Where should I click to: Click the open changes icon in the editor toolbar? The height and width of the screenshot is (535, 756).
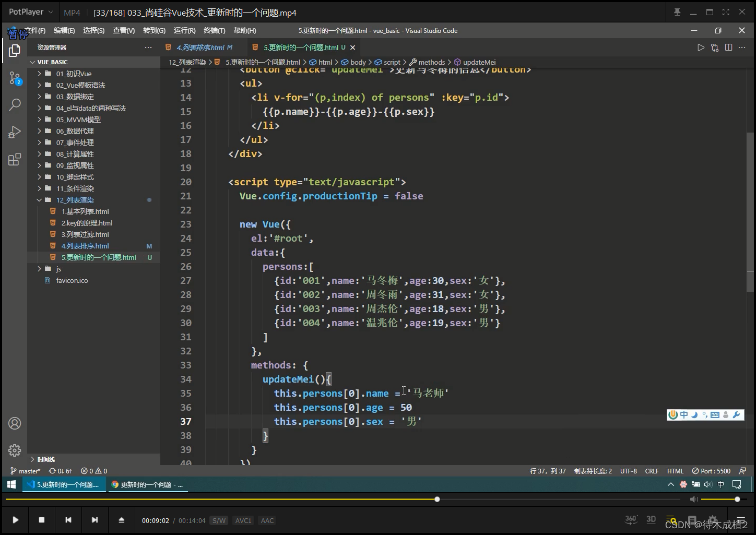(715, 47)
